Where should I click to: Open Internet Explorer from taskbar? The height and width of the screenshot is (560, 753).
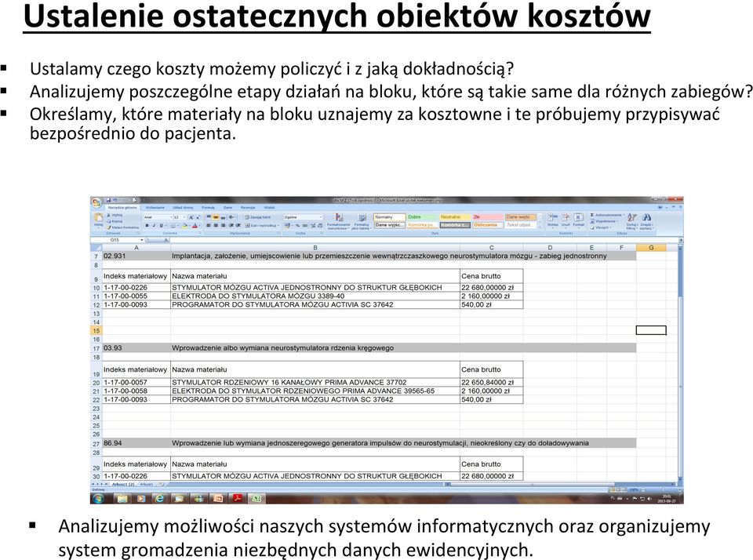click(x=159, y=498)
